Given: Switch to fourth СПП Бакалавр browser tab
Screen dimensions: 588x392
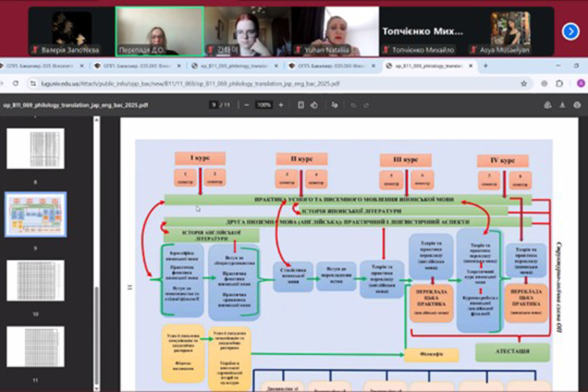Looking at the screenshot, I should coord(332,65).
